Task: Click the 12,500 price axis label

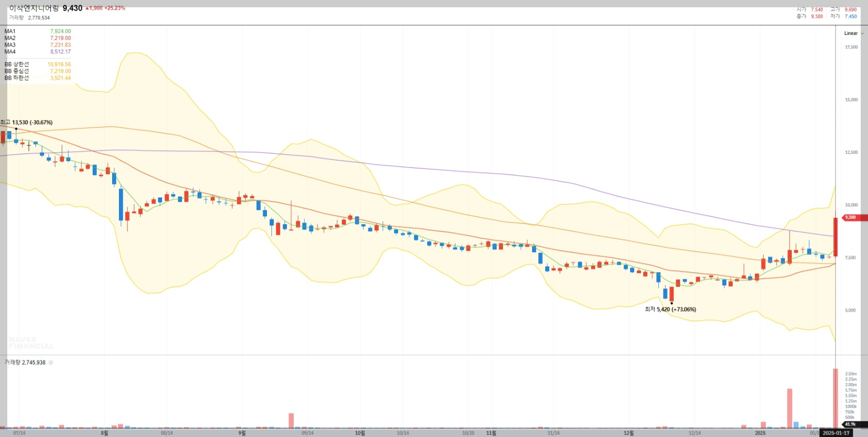Action: pos(851,152)
